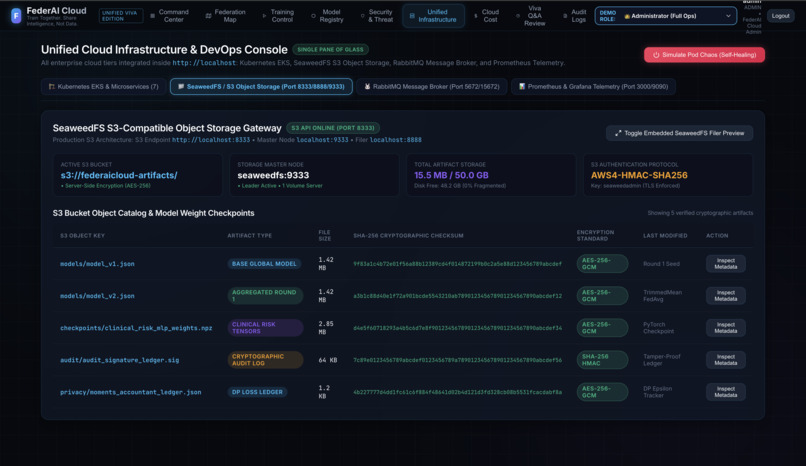Click Simulate Pod Chaos (Self-Healing) button

pyautogui.click(x=704, y=55)
